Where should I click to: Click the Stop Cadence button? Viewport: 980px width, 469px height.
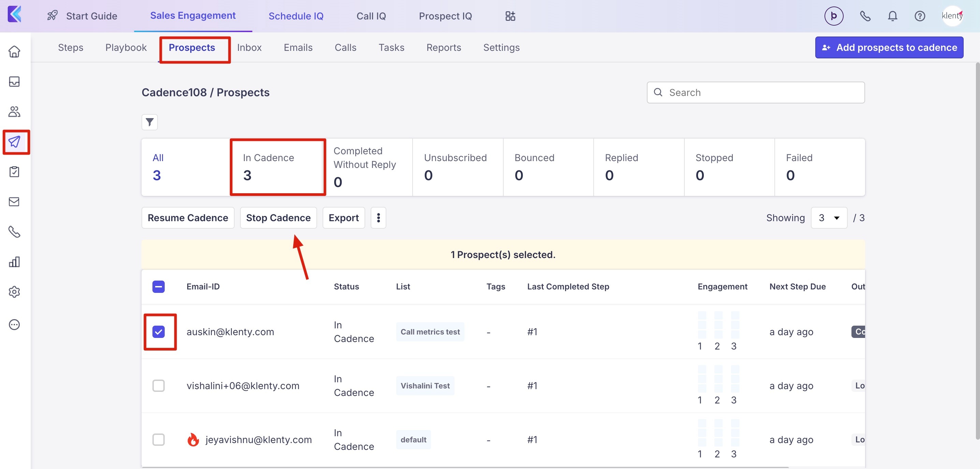tap(278, 218)
